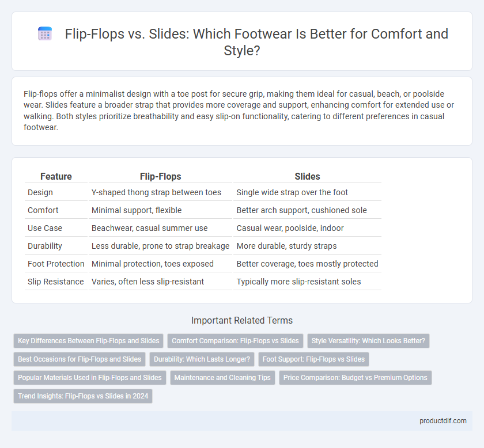Select Popular Materials Used in Flip-Flops and Slides
The image size is (484, 448).
(90, 378)
